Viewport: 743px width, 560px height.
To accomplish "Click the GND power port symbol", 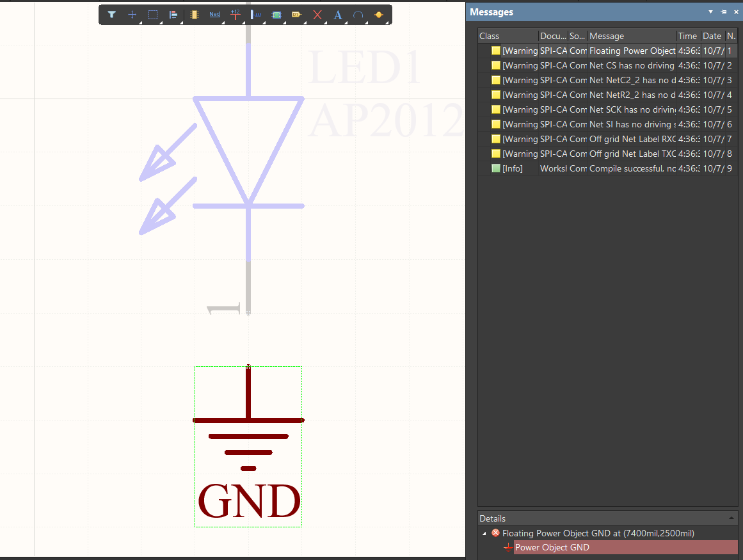I will [x=248, y=446].
